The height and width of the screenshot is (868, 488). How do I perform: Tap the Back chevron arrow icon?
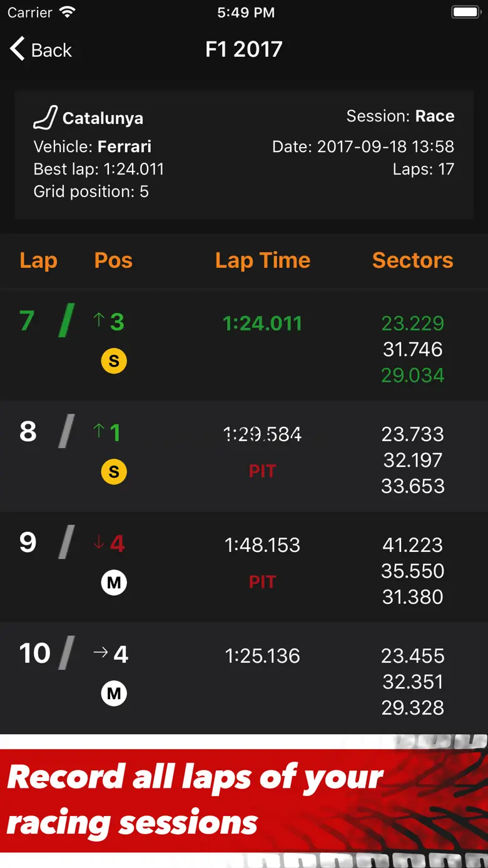pyautogui.click(x=17, y=49)
